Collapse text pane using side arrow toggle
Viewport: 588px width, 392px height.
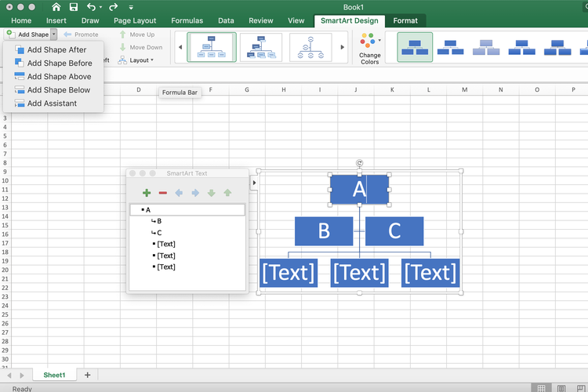pyautogui.click(x=254, y=183)
